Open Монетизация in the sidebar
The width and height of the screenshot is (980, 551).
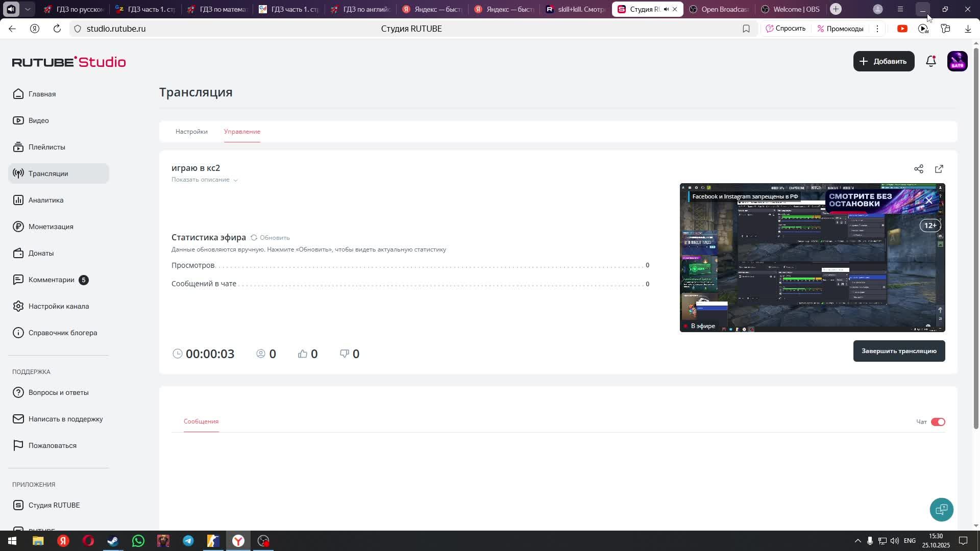click(51, 227)
